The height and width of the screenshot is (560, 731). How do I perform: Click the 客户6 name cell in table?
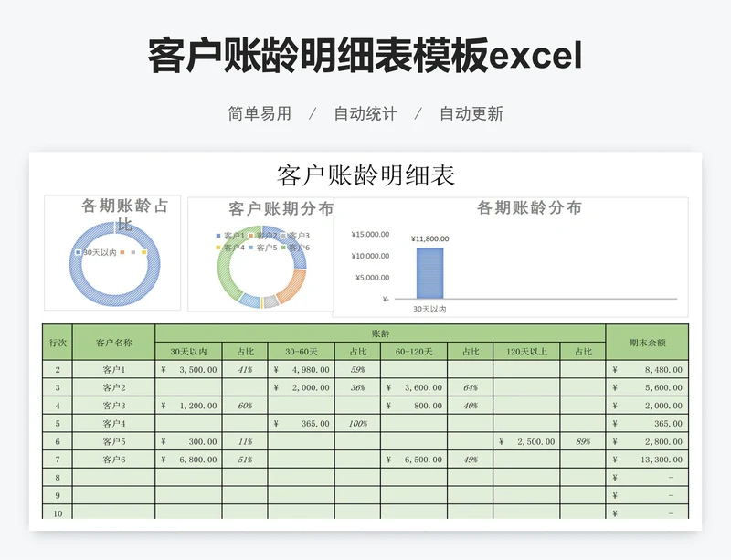click(x=113, y=460)
